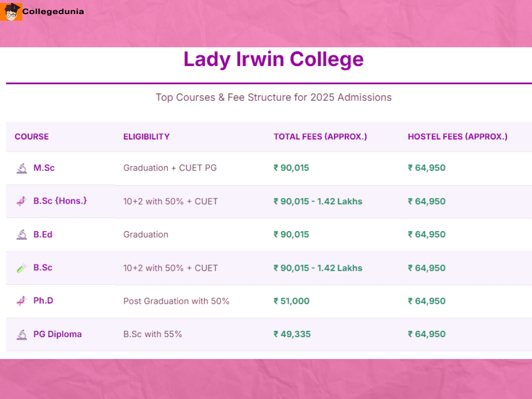
Task: Select the TOTAL FEES (APPROX.) header
Action: tap(320, 137)
